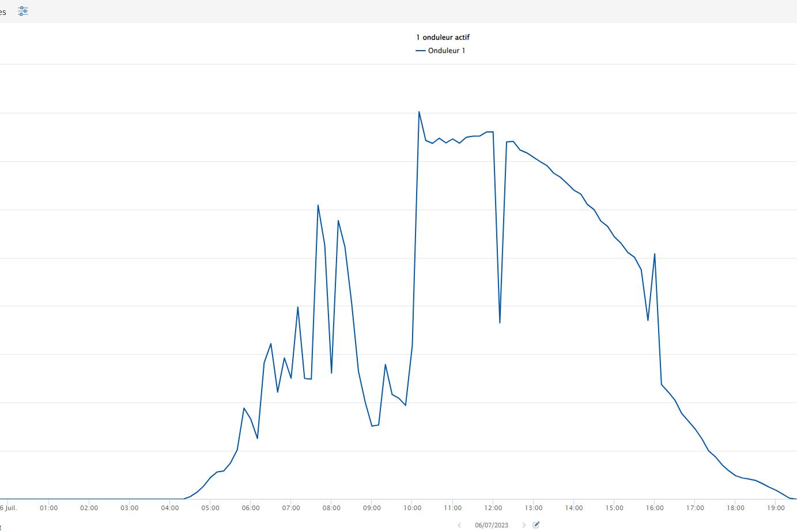Go to the previous day arrow
This screenshot has width=797, height=532.
tap(459, 525)
